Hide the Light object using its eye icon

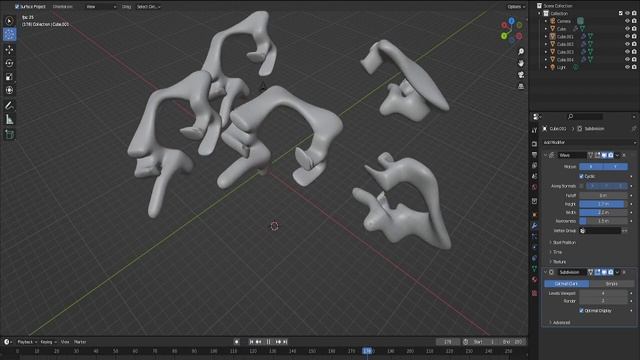[x=627, y=67]
